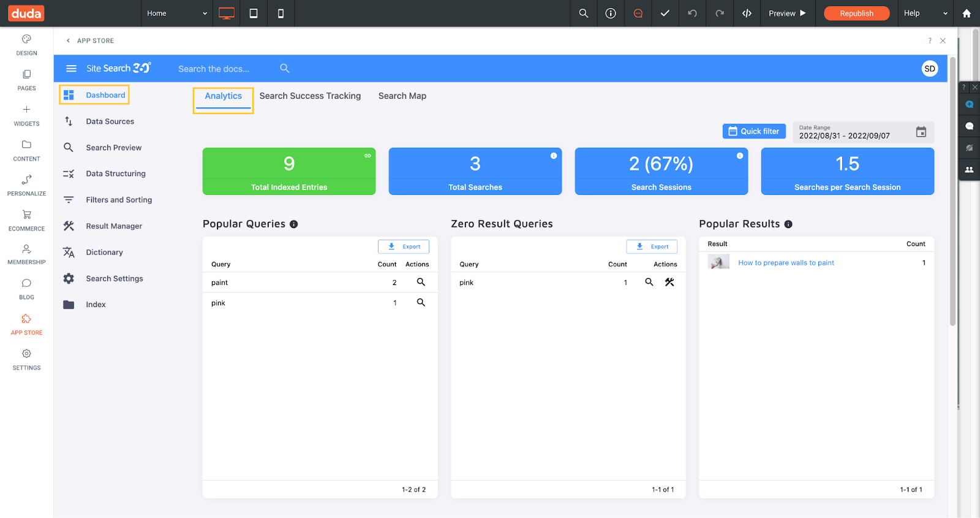The height and width of the screenshot is (518, 980).
Task: Open the Home page dropdown
Action: tap(177, 13)
